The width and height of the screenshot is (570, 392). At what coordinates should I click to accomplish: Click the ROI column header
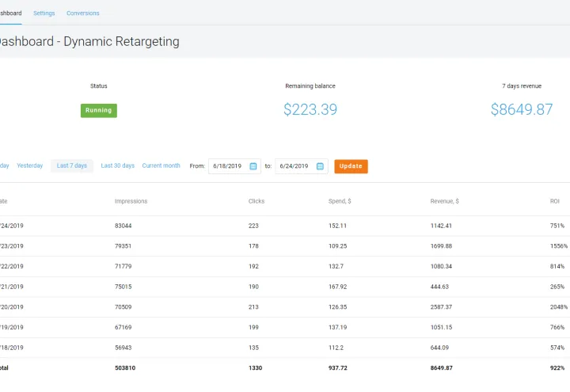(x=554, y=201)
